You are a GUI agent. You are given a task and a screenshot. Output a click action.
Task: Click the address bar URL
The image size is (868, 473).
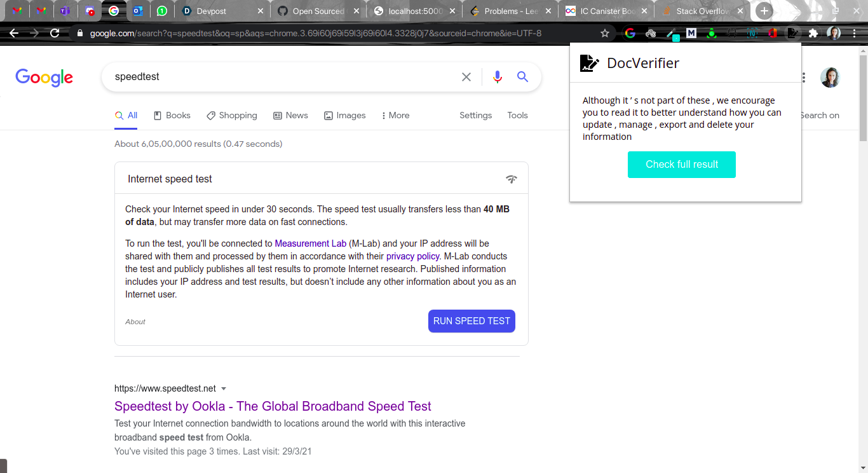point(315,33)
